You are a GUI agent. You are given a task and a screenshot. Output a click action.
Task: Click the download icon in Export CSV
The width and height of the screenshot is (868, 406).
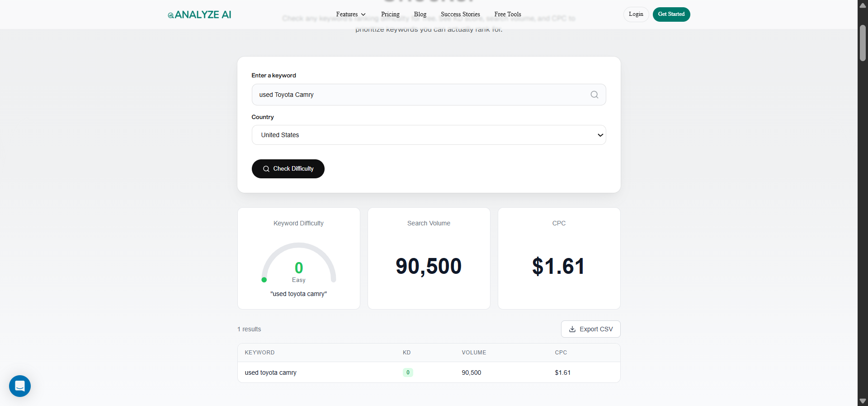[x=572, y=329]
